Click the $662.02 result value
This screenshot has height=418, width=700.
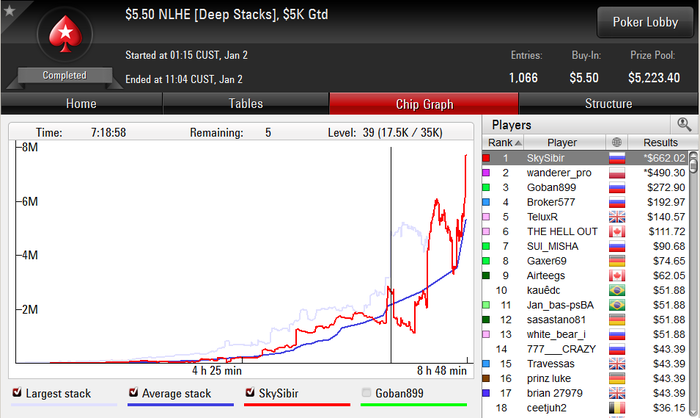coord(664,158)
